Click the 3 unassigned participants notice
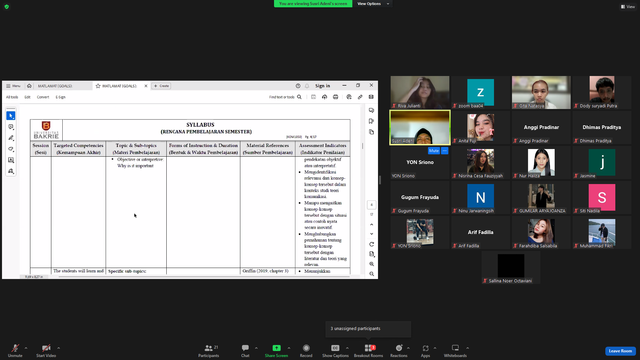The height and width of the screenshot is (360, 640). (x=368, y=329)
